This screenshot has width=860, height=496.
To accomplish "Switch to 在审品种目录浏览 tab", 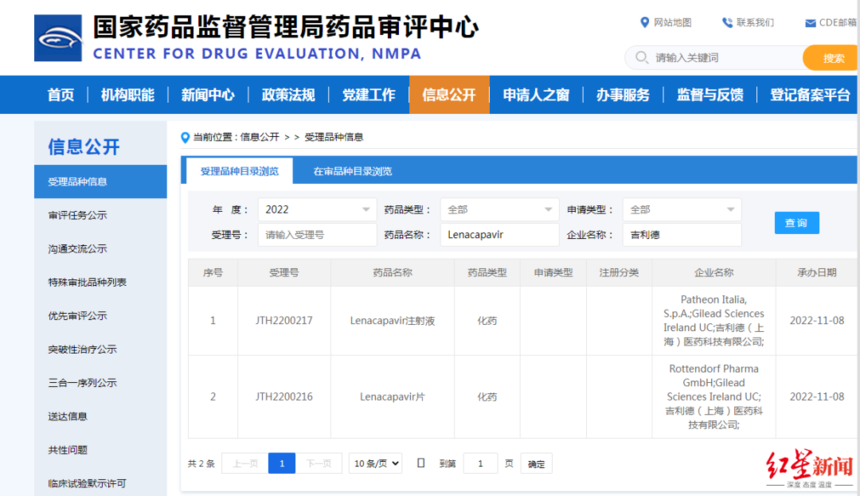I will [353, 171].
